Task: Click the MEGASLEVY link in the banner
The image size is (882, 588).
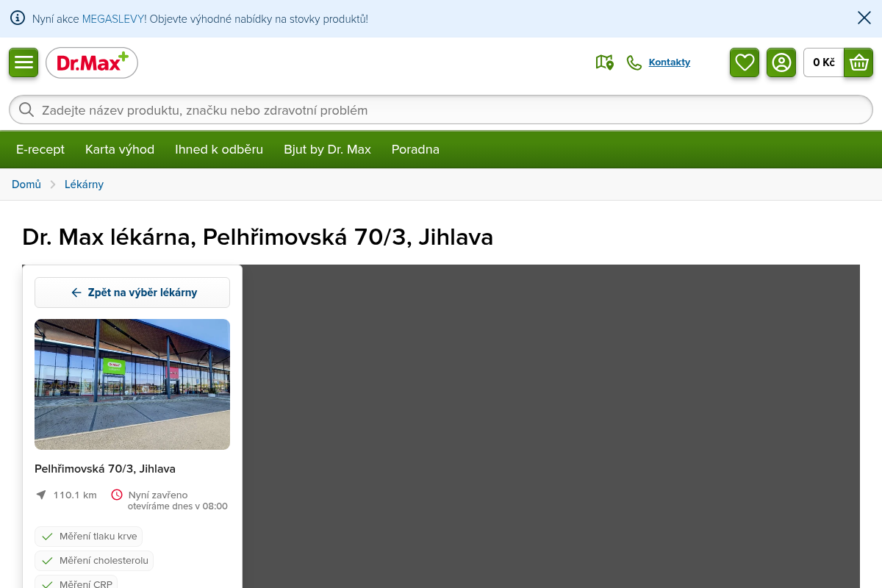Action: tap(114, 18)
